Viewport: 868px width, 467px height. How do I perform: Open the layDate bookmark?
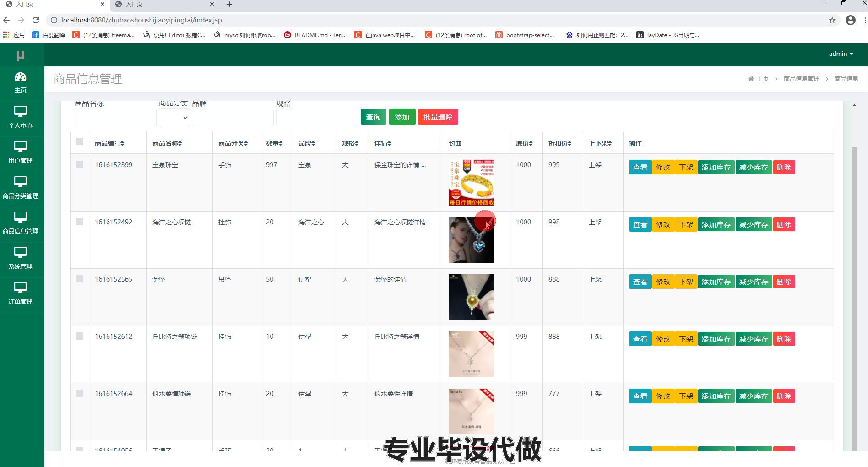(x=668, y=35)
